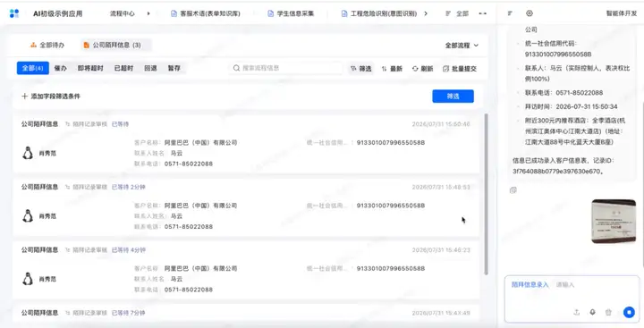Click the microphone icon in chat input
Image resolution: width=644 pixels, height=328 pixels.
click(x=592, y=313)
